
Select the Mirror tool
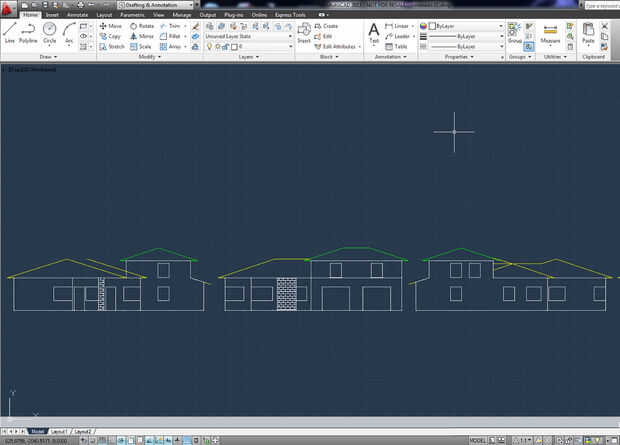tap(142, 36)
